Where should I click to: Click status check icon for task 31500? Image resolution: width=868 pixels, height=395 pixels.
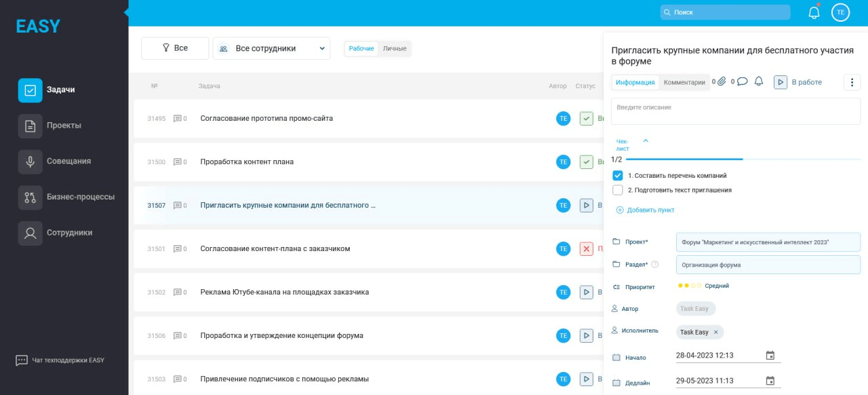[x=587, y=162]
